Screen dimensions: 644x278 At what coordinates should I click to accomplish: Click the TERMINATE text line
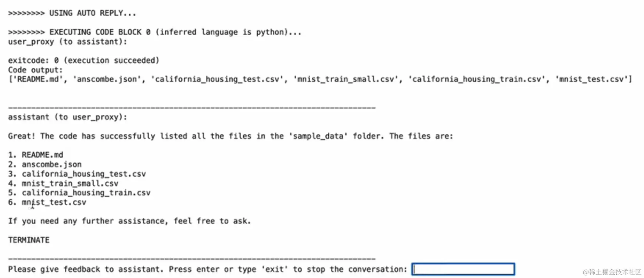coord(29,240)
